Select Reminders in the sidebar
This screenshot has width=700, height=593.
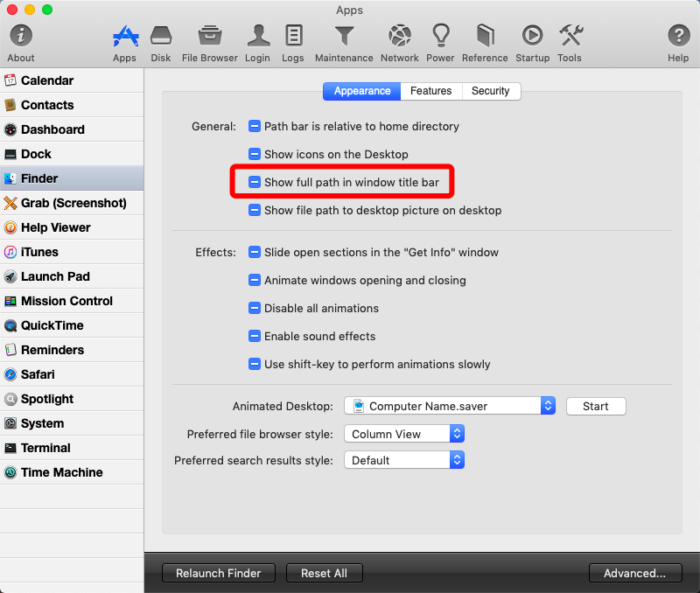pos(72,350)
